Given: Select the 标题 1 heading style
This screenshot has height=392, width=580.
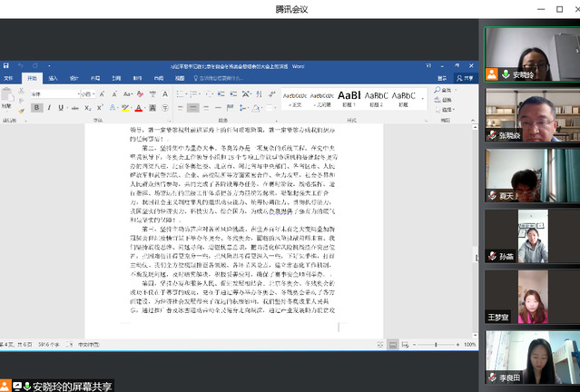Looking at the screenshot, I should [x=349, y=96].
